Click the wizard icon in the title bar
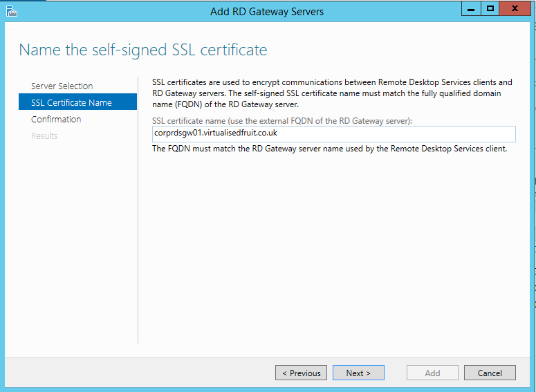536x392 pixels. tap(12, 11)
